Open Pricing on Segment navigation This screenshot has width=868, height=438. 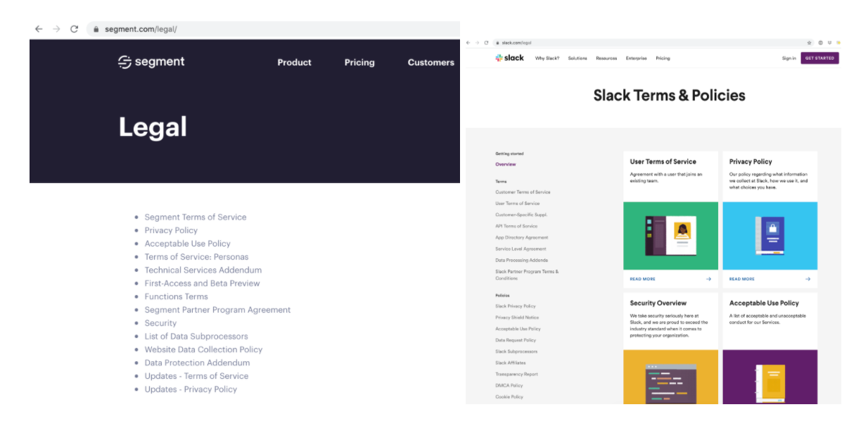359,62
